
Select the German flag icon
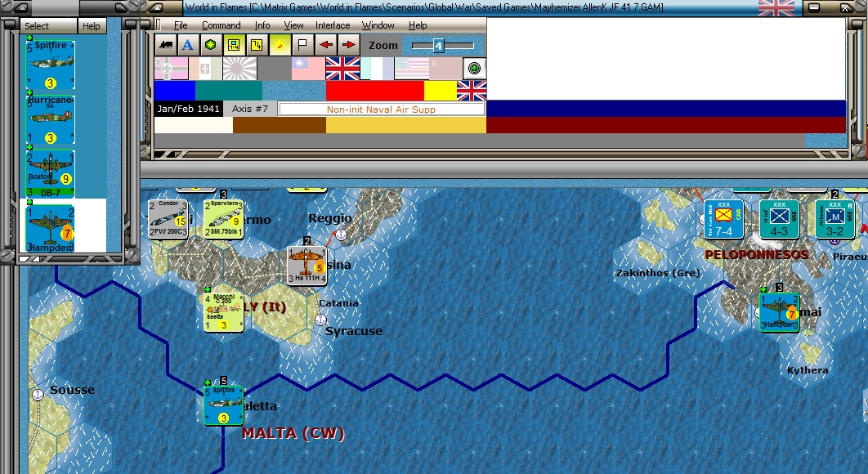pos(172,69)
